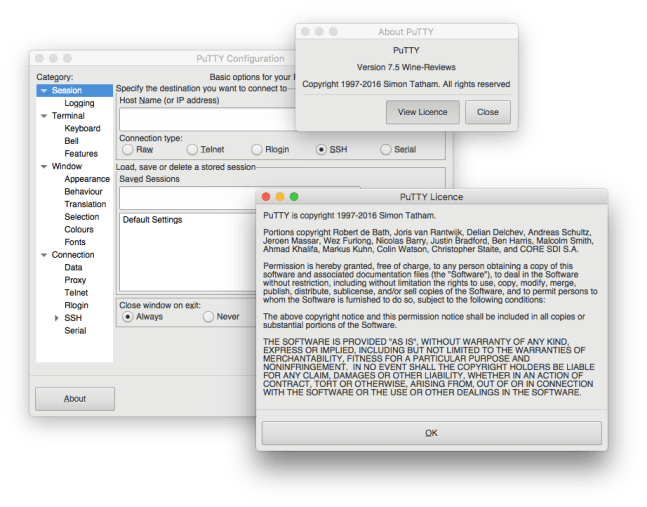Open Fonts settings

(x=75, y=242)
